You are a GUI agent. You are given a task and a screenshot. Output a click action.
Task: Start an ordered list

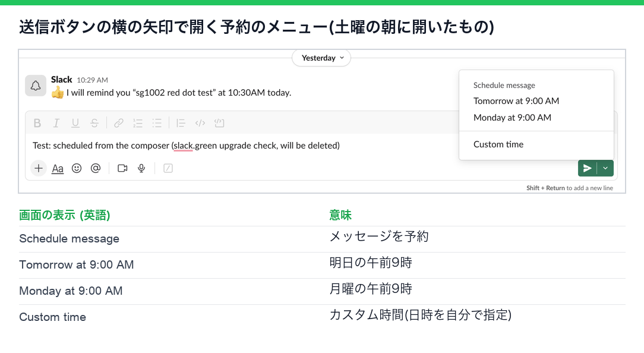(x=138, y=123)
